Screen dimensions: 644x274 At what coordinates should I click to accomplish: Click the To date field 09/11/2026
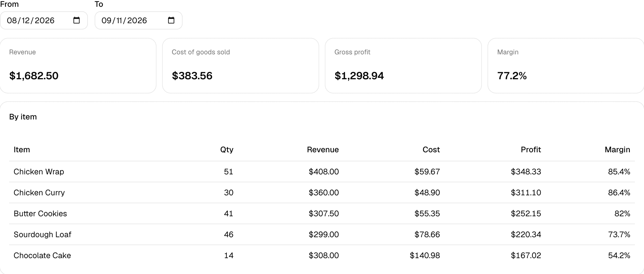(139, 20)
